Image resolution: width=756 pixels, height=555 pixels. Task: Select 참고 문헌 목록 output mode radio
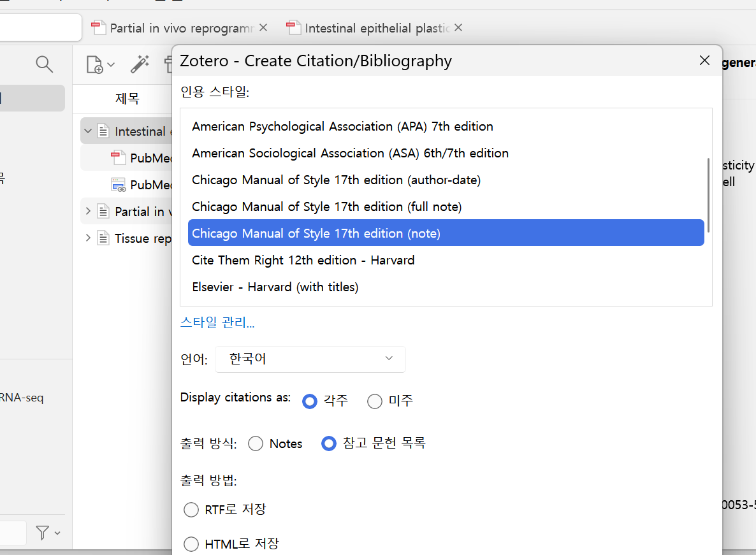[329, 443]
